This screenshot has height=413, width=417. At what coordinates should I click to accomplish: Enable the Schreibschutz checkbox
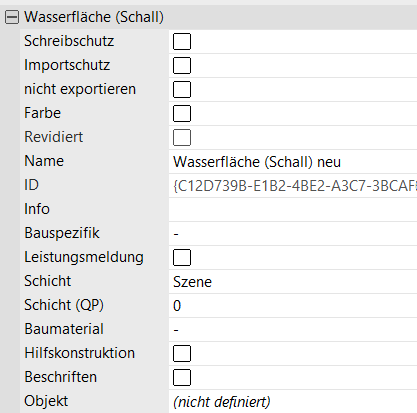click(182, 41)
